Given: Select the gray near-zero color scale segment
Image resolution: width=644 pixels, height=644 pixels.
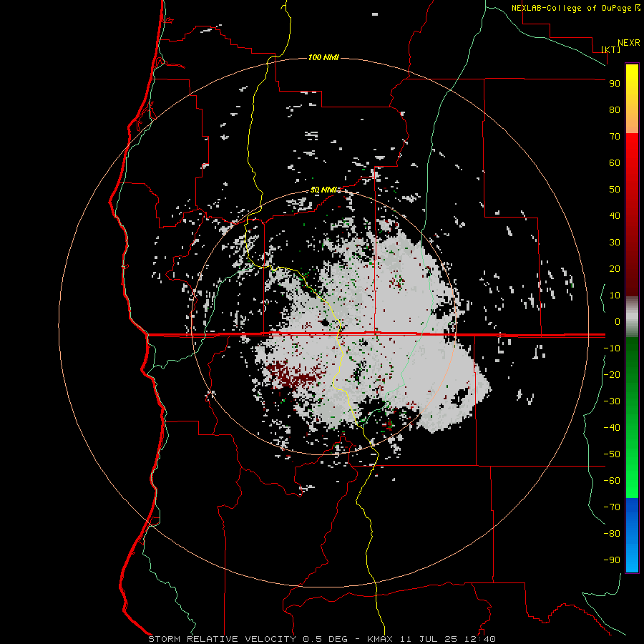Looking at the screenshot, I should click(632, 317).
